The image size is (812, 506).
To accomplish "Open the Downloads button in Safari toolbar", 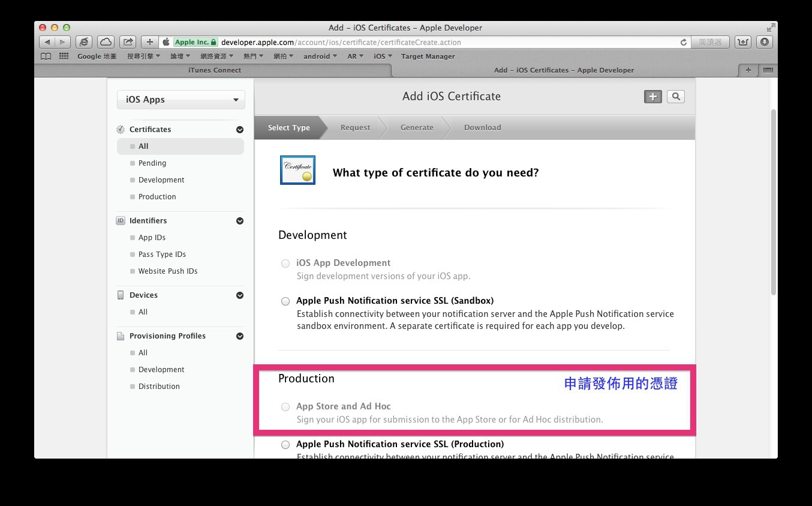I will 764,42.
